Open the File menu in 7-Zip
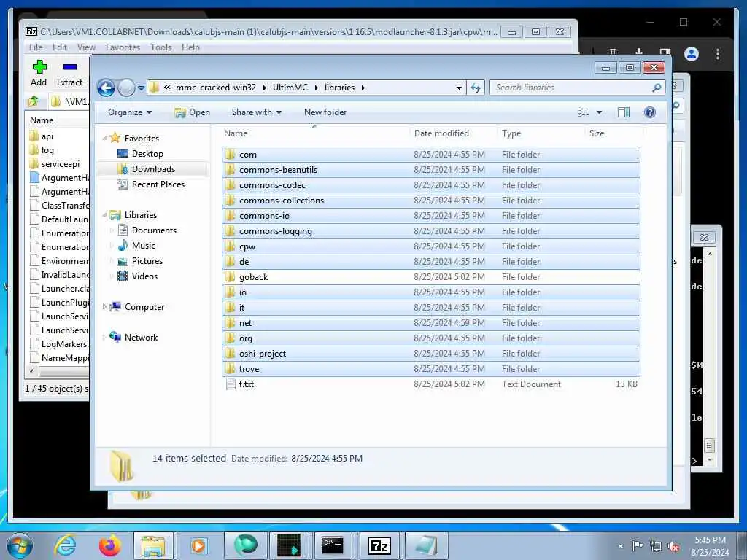Image resolution: width=747 pixels, height=560 pixels. 36,47
